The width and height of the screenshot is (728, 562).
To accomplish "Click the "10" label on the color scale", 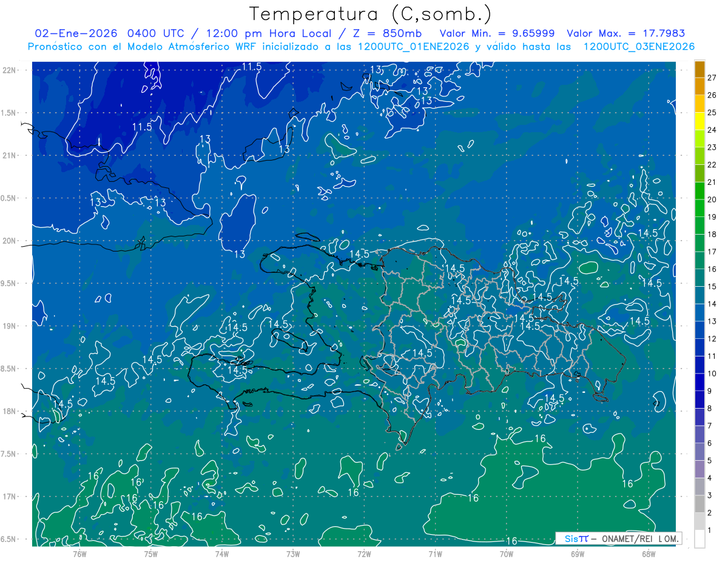I will point(712,373).
